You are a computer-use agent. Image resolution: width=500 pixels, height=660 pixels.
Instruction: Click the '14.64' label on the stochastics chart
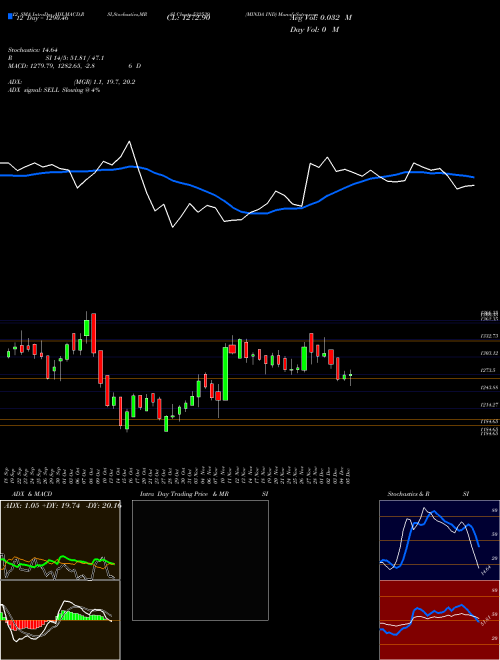click(x=485, y=571)
